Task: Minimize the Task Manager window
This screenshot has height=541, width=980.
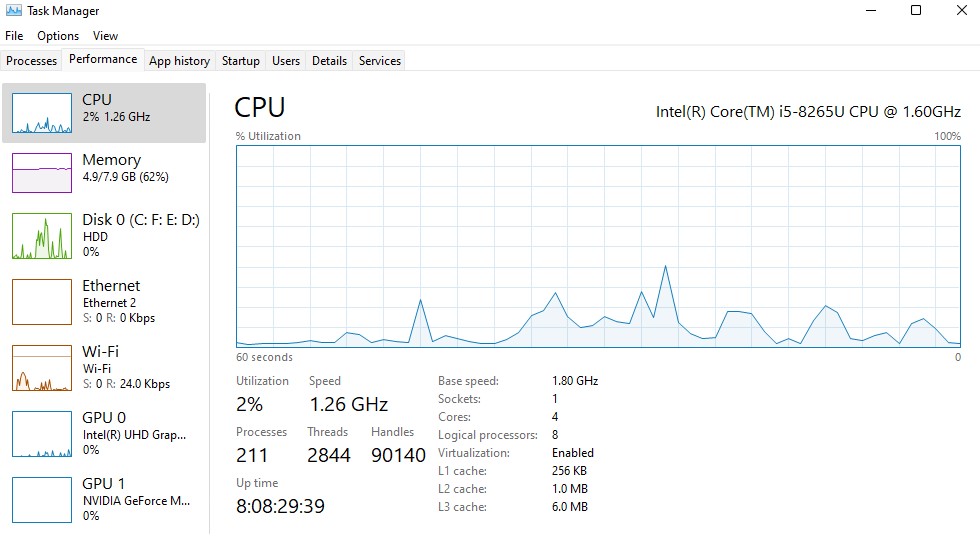Action: [869, 11]
